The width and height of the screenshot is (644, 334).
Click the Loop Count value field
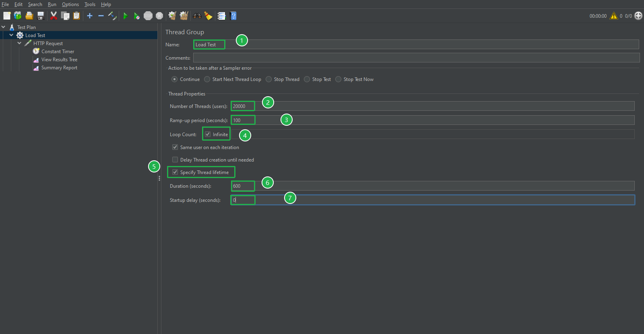click(x=433, y=134)
